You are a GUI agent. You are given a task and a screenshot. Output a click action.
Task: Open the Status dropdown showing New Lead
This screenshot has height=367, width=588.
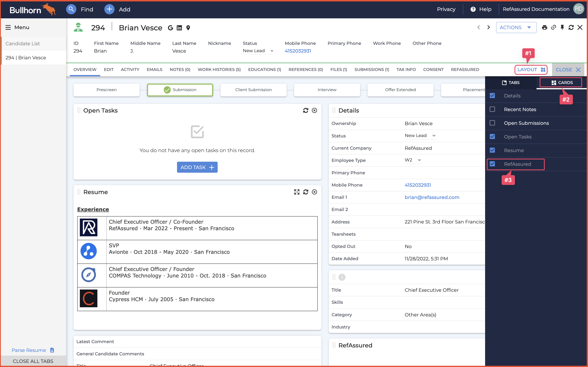[x=272, y=51]
